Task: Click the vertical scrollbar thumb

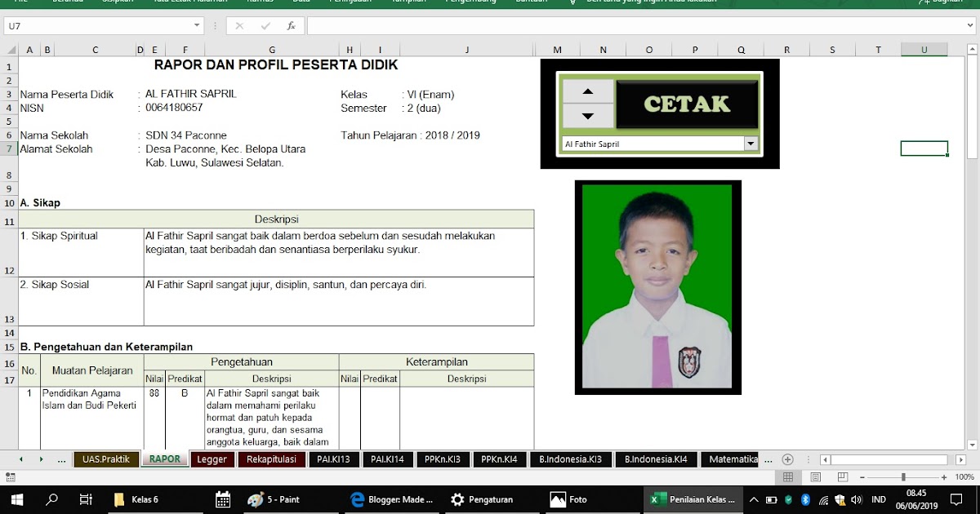Action: (x=972, y=106)
